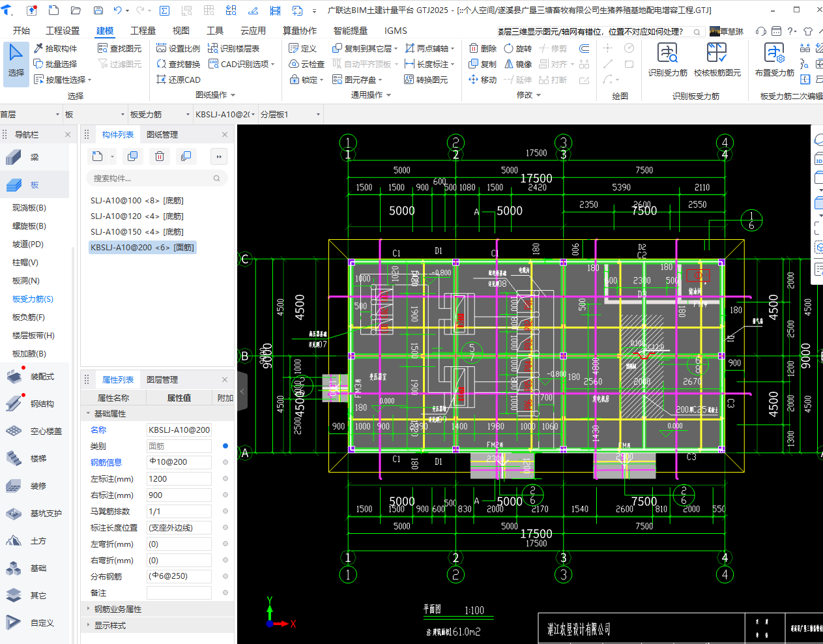Click the 云检查 tool

(x=306, y=64)
